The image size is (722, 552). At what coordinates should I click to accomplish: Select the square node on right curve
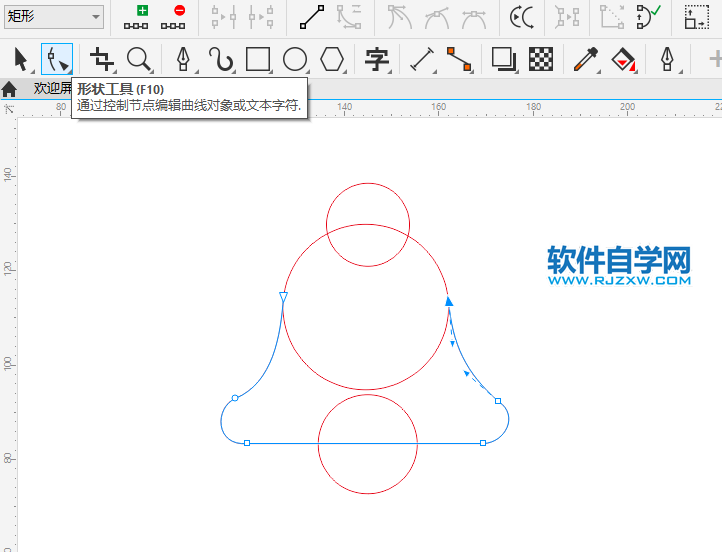498,401
